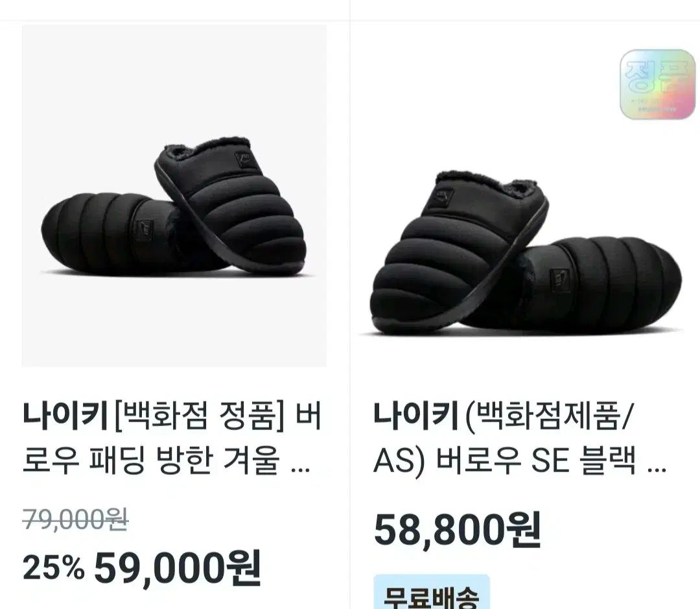Tap the struck-through 79,000원 original price

[x=75, y=519]
